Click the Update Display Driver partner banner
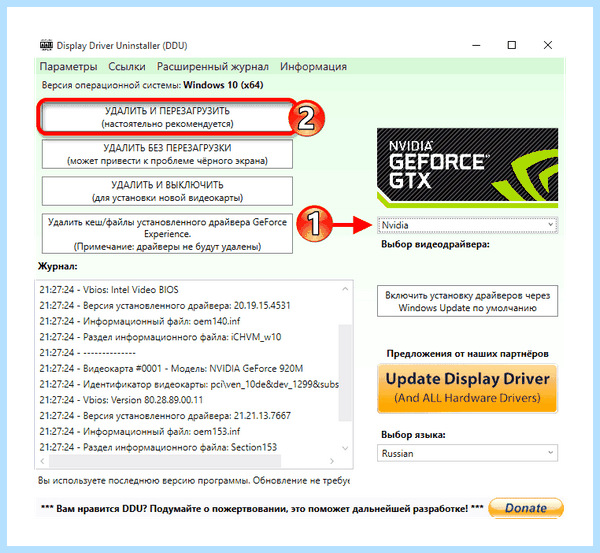 coord(467,388)
